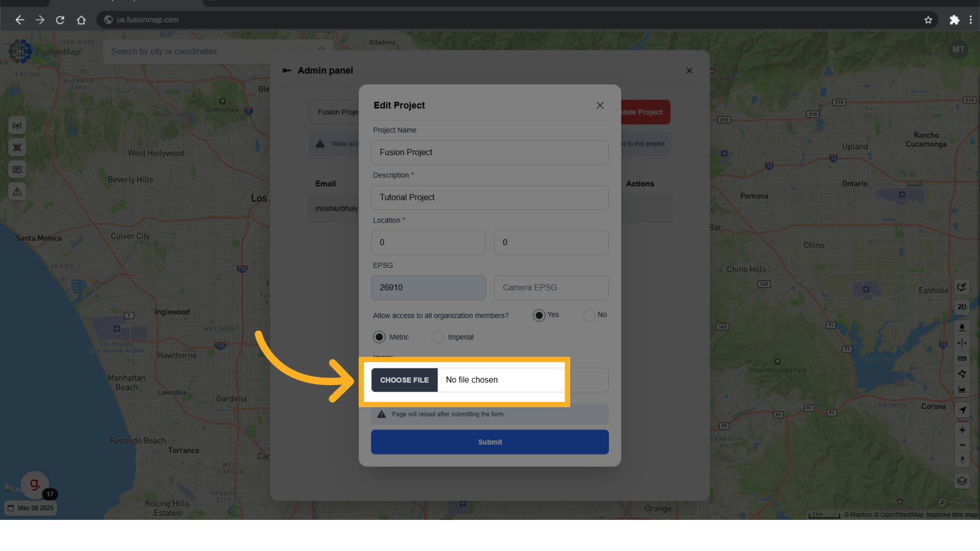Open the MT user avatar menu
980x551 pixels.
(x=958, y=49)
